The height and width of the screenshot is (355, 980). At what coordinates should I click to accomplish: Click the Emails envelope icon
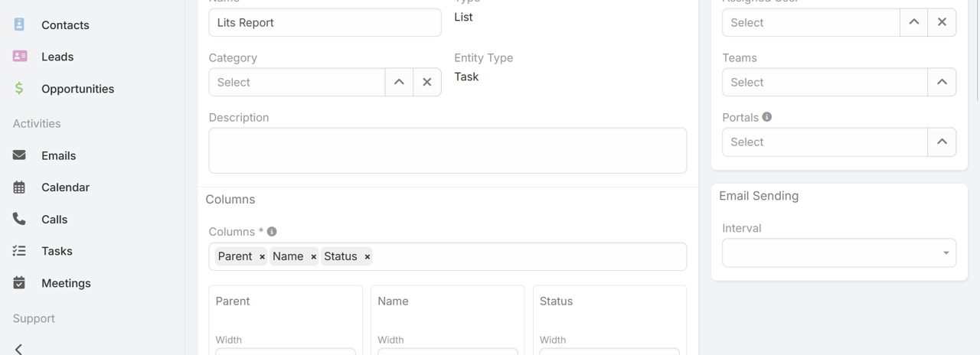[19, 155]
